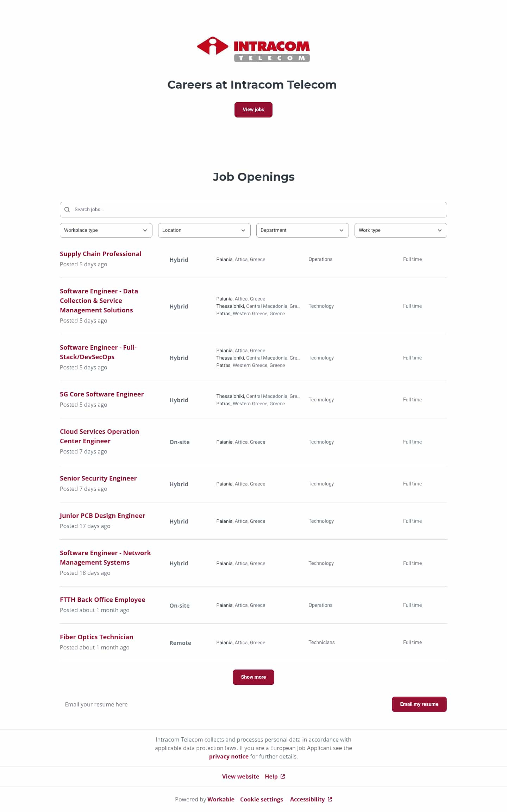
Task: Click the chevron on Workplace type filter
Action: coord(145,230)
